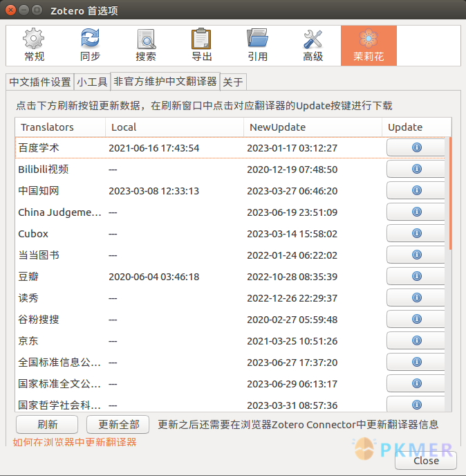Screen dimensions: 466x476
Task: Open the 常规 general preferences pane
Action: [34, 46]
